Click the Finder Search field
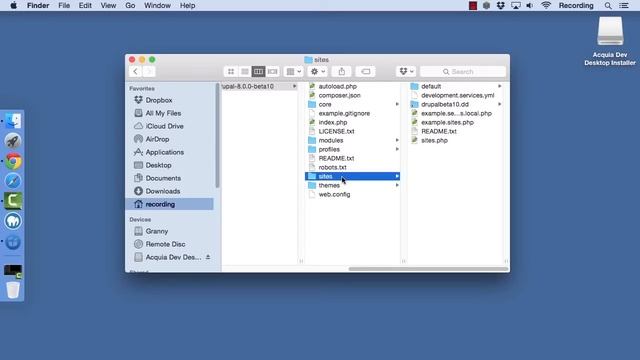 coord(463,71)
